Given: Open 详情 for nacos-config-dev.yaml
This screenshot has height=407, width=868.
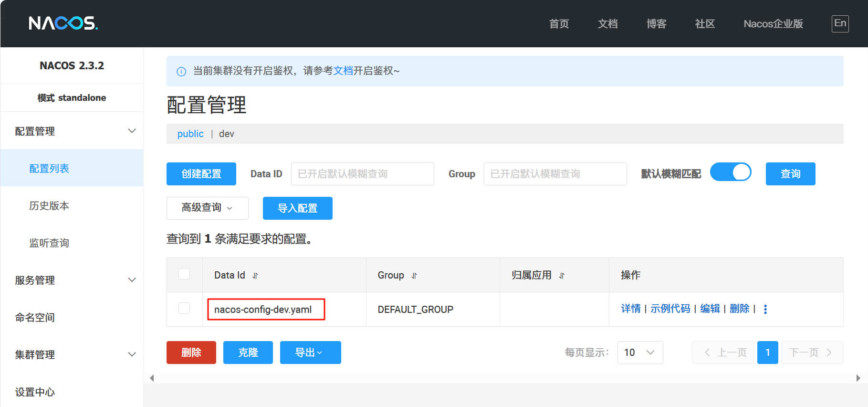Looking at the screenshot, I should 630,309.
